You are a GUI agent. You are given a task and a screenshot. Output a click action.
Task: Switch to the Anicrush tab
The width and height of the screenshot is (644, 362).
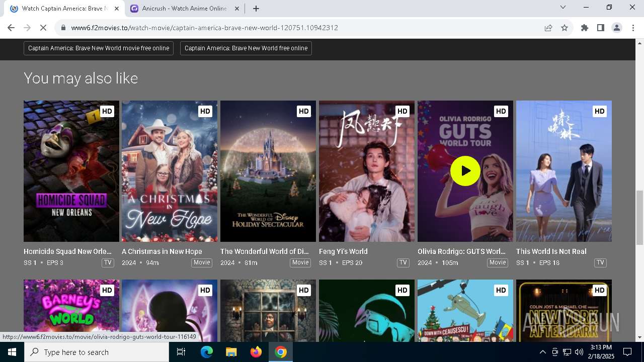[185, 9]
